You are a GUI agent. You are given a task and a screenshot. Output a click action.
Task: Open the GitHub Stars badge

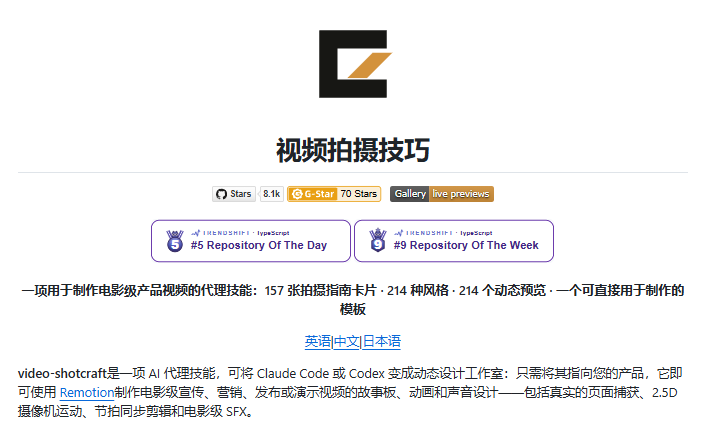(234, 194)
